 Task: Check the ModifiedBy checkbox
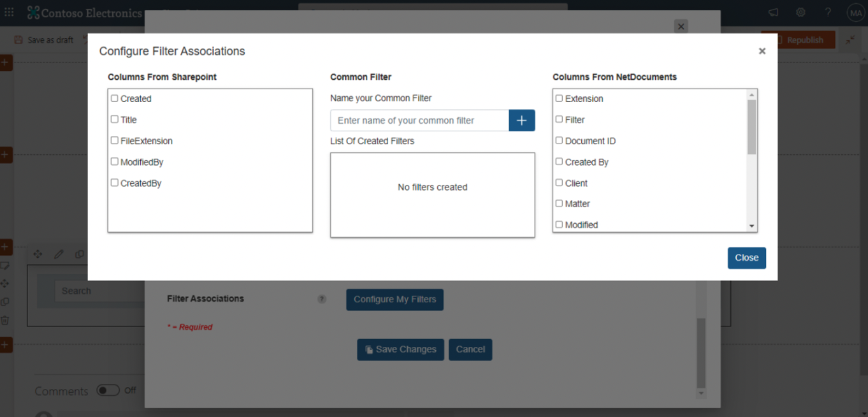[x=115, y=161]
